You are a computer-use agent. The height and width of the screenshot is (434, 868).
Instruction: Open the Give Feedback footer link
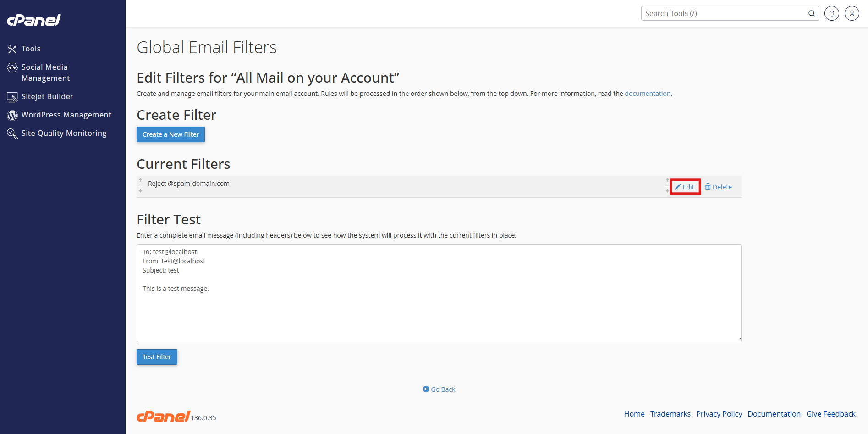pos(831,414)
